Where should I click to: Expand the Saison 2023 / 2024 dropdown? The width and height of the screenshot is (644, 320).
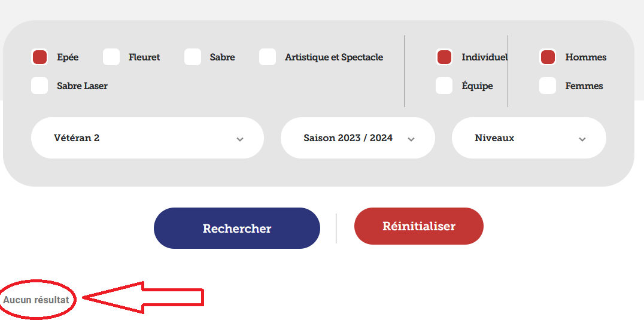357,138
